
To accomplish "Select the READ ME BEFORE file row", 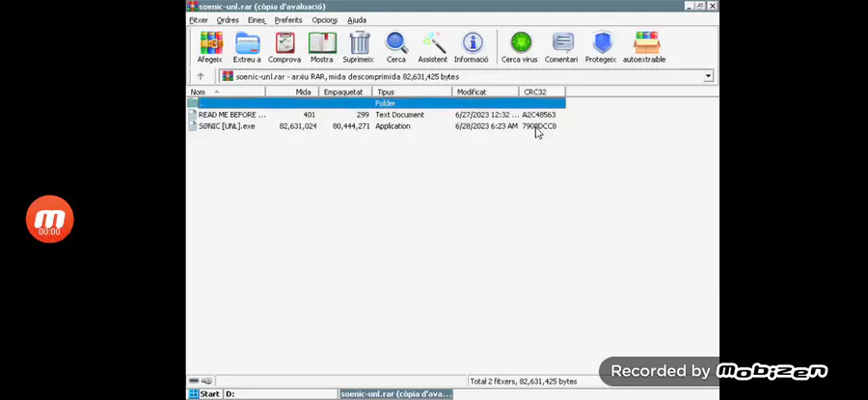I will (376, 115).
